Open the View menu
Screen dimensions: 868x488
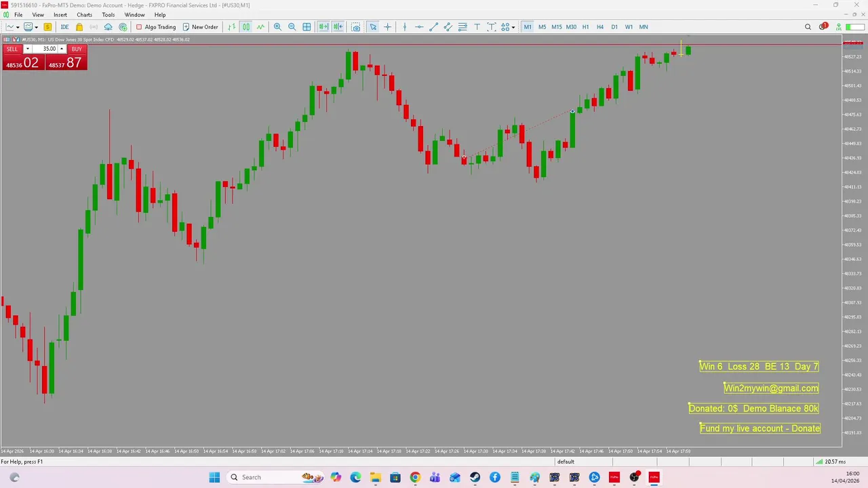(x=38, y=15)
